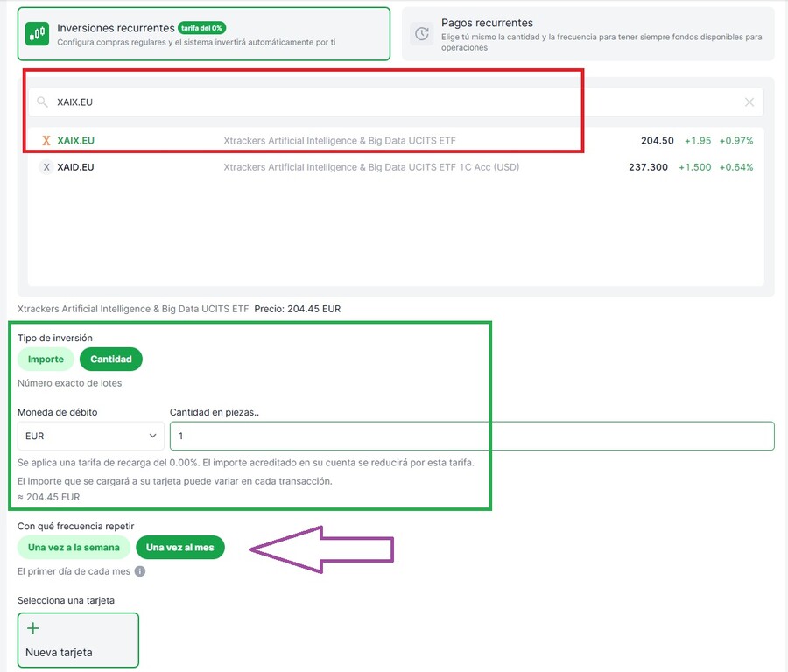
Task: Click the 204.50 price of XAIX.EU
Action: (657, 141)
